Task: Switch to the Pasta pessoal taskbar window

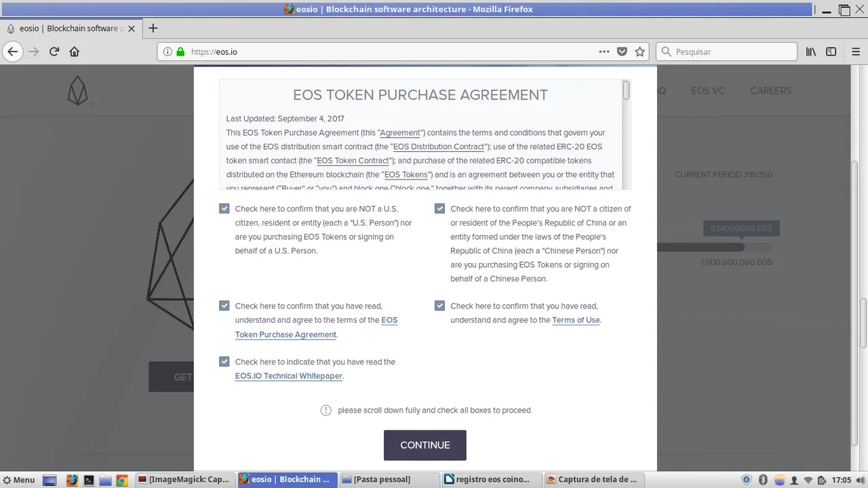Action: point(389,480)
